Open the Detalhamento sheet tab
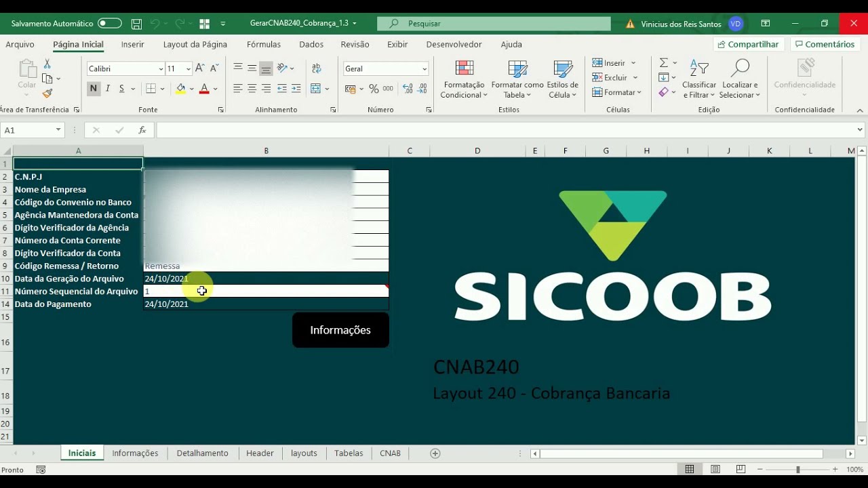The image size is (868, 488). point(203,453)
